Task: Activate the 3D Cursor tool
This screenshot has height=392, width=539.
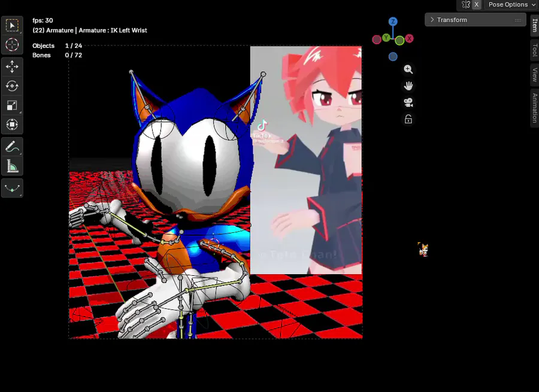Action: [12, 45]
